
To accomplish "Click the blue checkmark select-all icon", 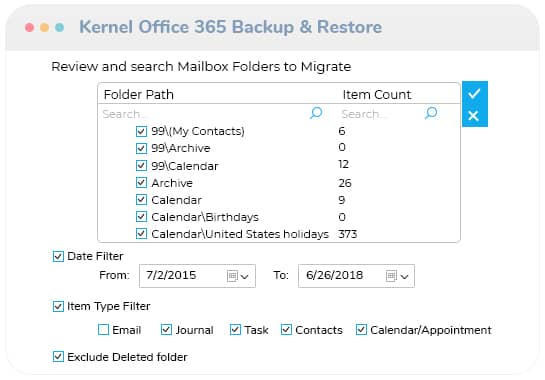I will tap(474, 93).
